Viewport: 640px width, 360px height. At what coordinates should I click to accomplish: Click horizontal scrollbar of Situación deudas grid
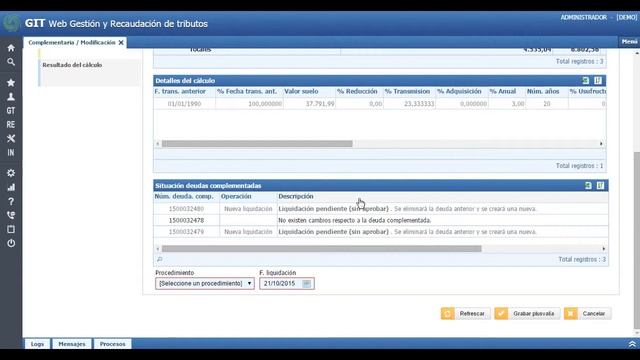pos(322,249)
